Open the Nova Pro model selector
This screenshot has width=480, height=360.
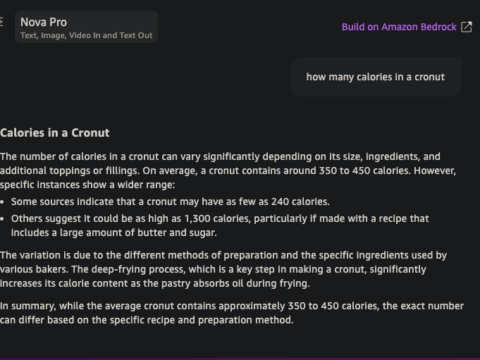pyautogui.click(x=86, y=27)
